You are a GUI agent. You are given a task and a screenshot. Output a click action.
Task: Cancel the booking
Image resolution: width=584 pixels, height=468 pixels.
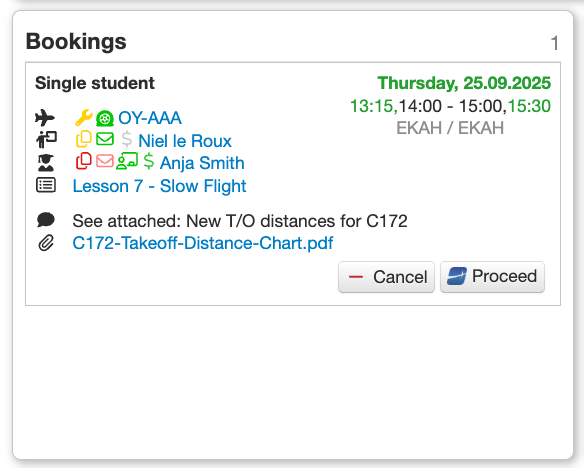386,277
